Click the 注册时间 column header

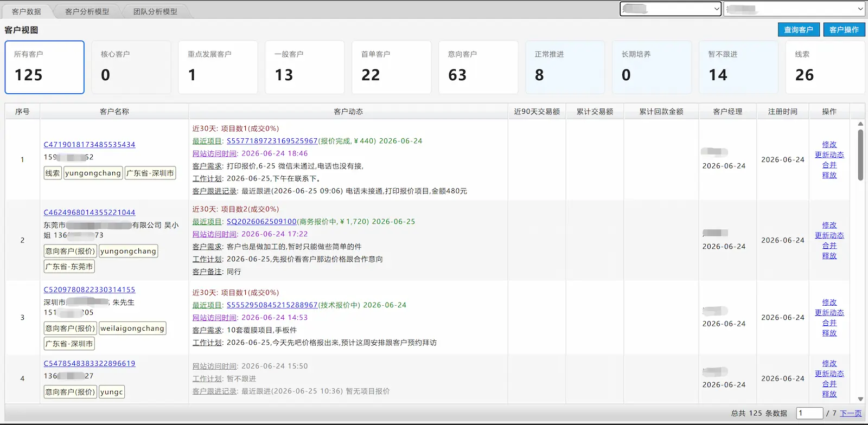(782, 112)
